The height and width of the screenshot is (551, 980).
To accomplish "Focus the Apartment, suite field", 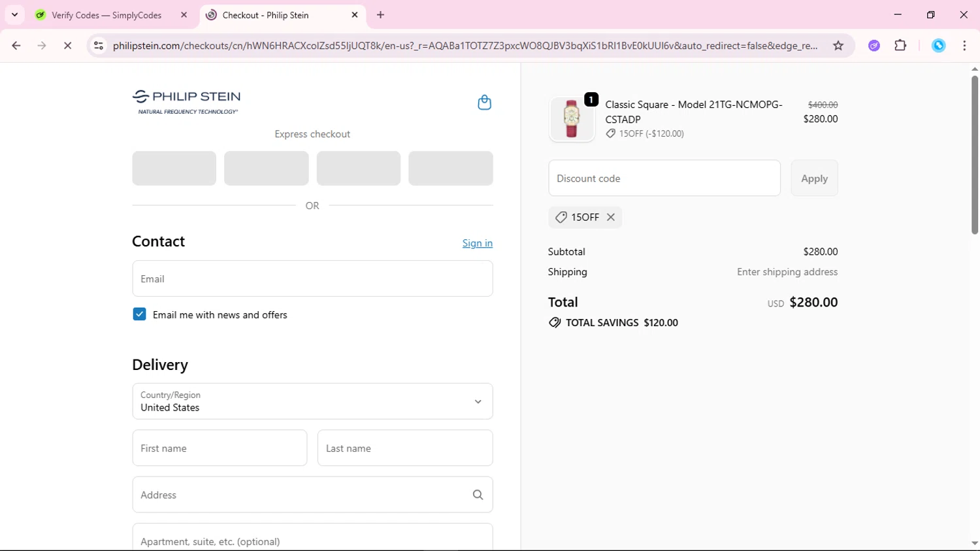I will [312, 537].
